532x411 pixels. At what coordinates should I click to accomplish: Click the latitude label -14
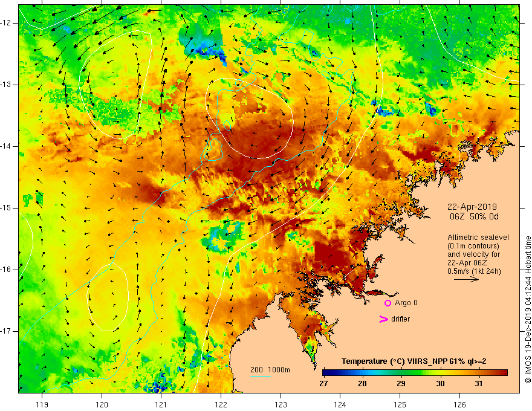pos(7,146)
